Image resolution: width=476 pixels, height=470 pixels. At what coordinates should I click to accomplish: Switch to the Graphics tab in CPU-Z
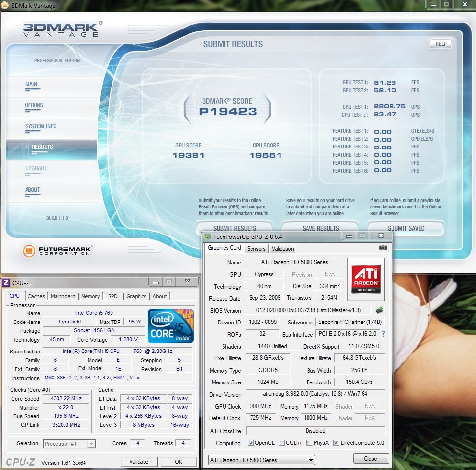point(136,296)
